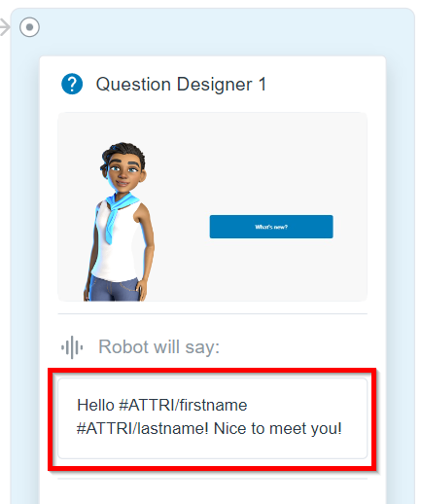421x504 pixels.
Task: Click the word Designer in the title
Action: pos(214,85)
